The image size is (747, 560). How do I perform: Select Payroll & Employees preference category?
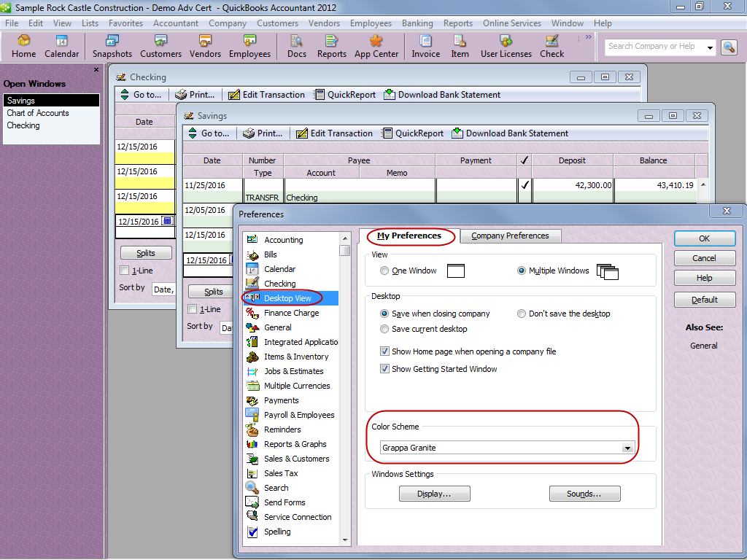click(x=298, y=415)
